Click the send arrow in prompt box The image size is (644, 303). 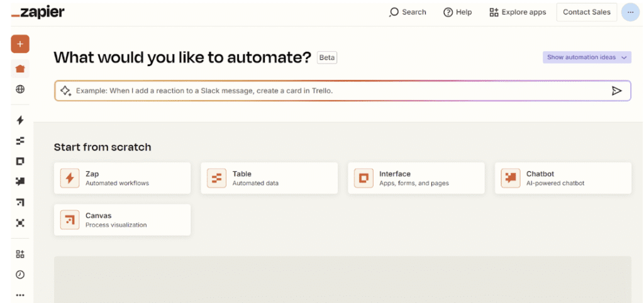click(616, 91)
